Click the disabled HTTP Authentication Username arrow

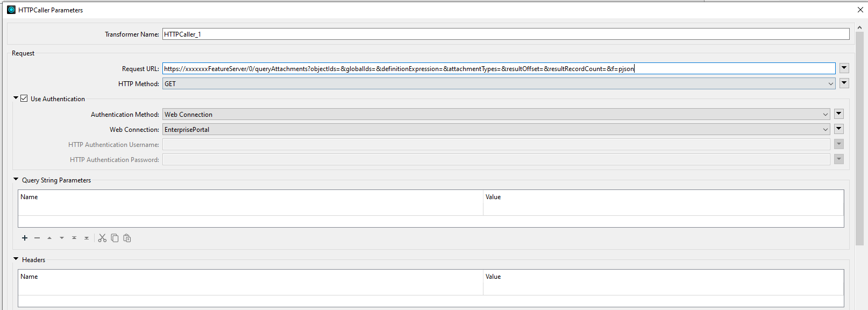pyautogui.click(x=839, y=144)
